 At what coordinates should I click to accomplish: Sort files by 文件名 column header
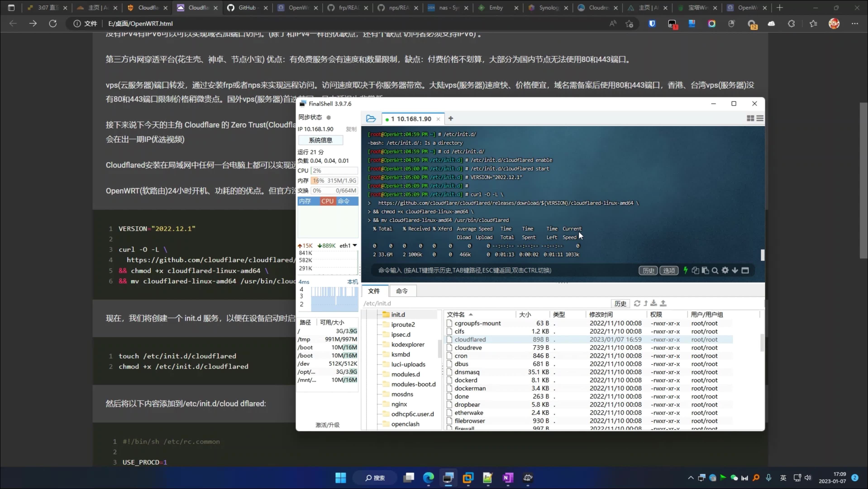coord(455,314)
